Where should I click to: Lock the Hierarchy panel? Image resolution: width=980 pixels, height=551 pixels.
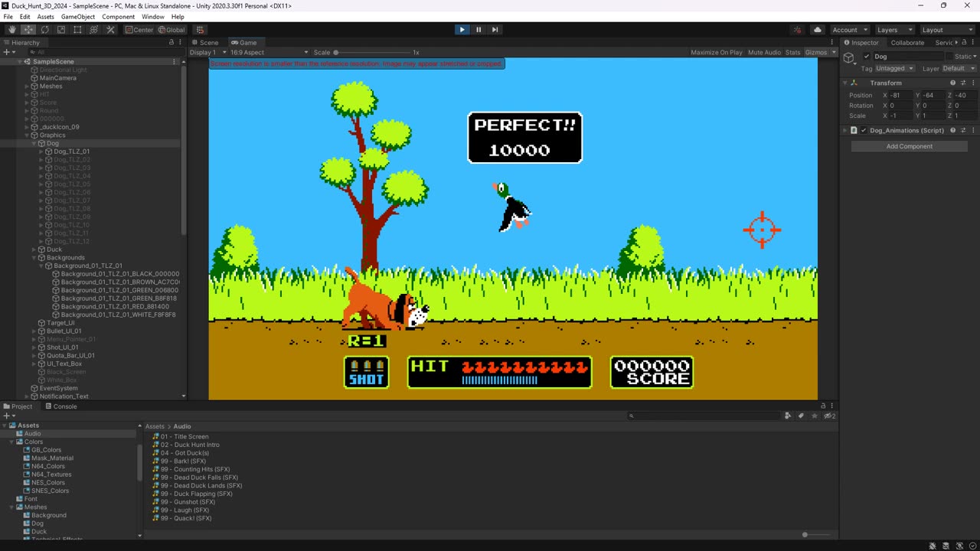pos(171,43)
